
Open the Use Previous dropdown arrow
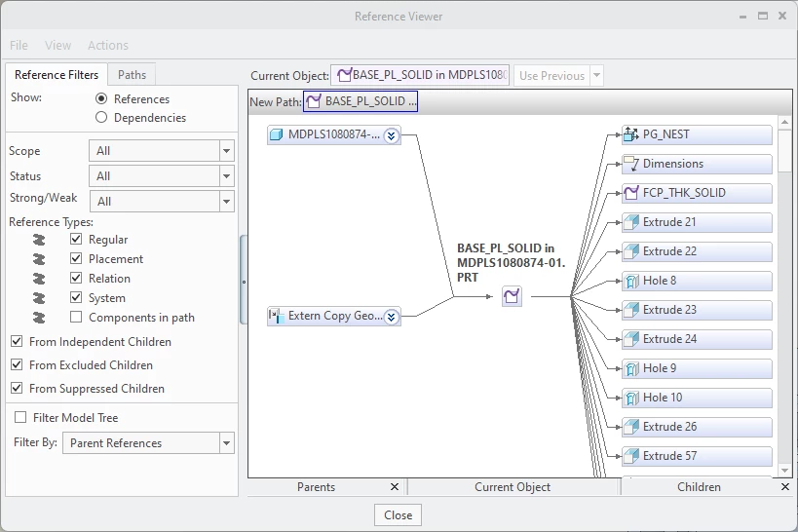pos(596,75)
